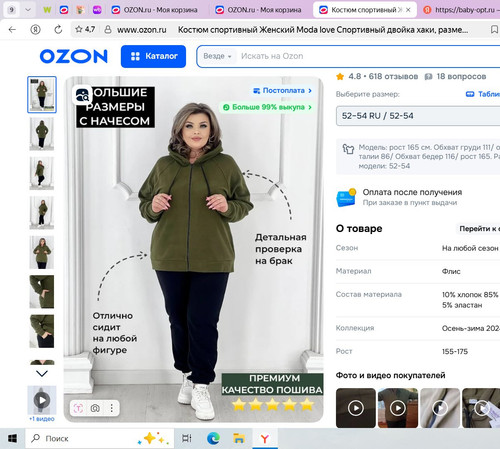Click the 4,7 site rating star
The height and width of the screenshot is (449, 500).
85,29
